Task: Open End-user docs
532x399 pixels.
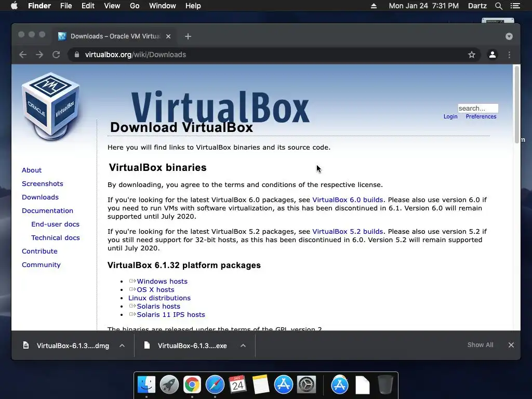Action: (55, 224)
